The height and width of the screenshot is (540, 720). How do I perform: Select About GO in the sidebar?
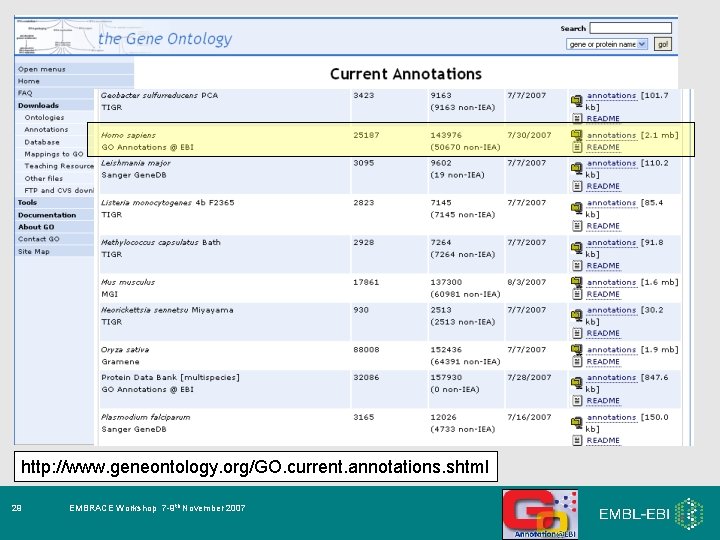coord(36,227)
